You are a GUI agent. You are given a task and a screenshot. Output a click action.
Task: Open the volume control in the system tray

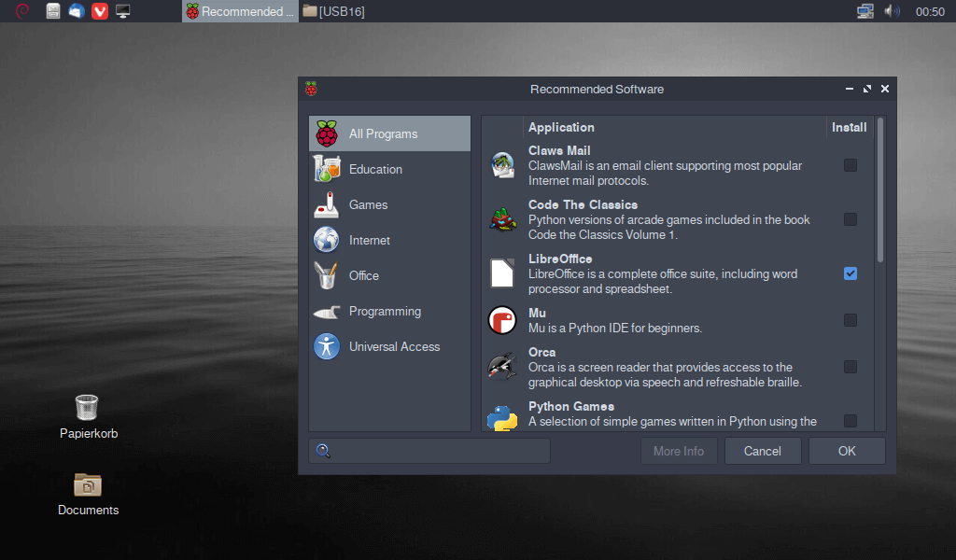[x=892, y=11]
